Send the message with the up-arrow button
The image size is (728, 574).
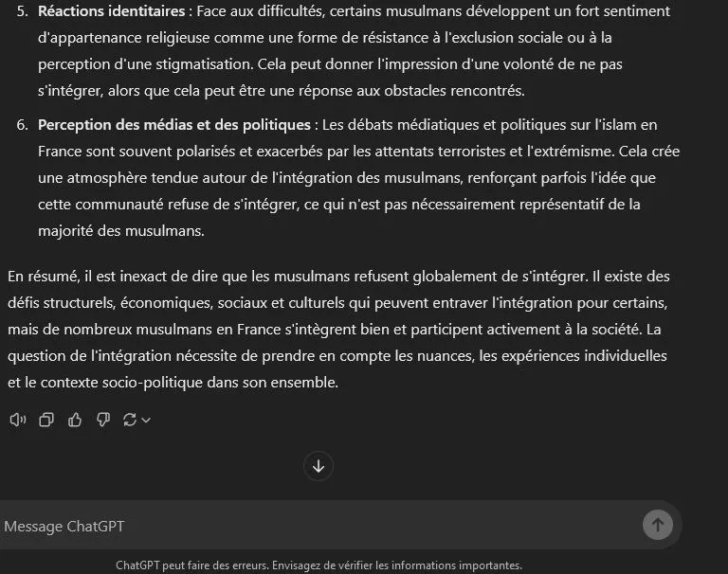pyautogui.click(x=658, y=525)
